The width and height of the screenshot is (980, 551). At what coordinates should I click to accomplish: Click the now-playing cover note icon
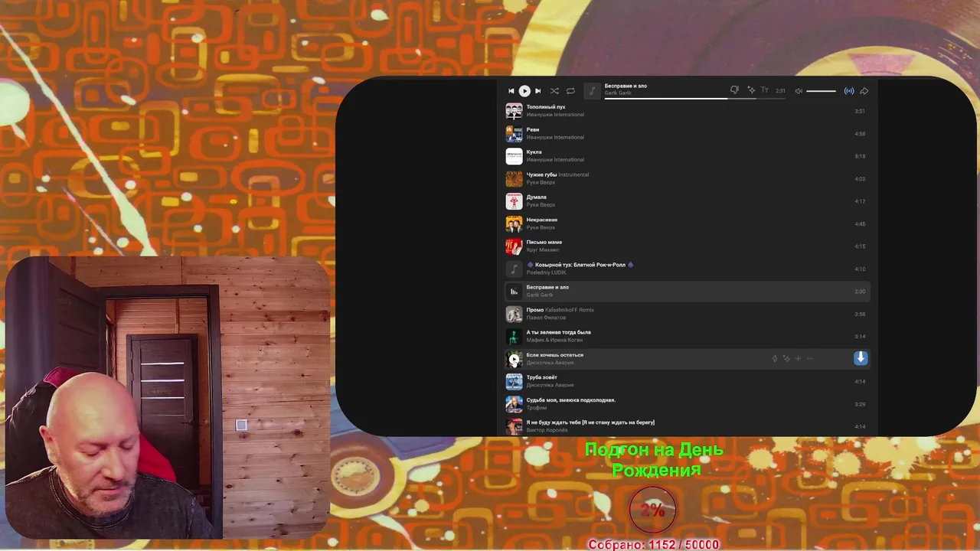tap(592, 91)
